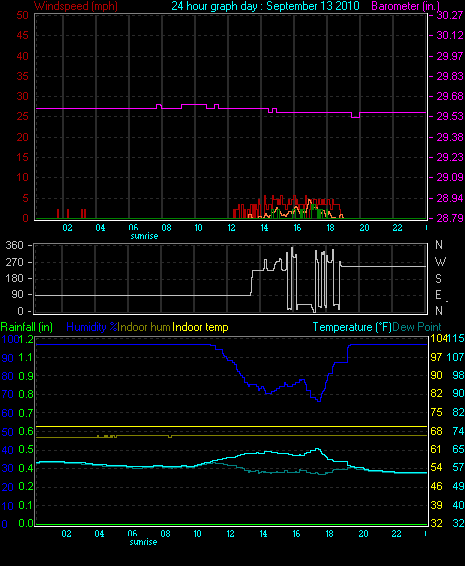Click the 50 mph windspeed scale value
The height and width of the screenshot is (566, 465).
22,15
